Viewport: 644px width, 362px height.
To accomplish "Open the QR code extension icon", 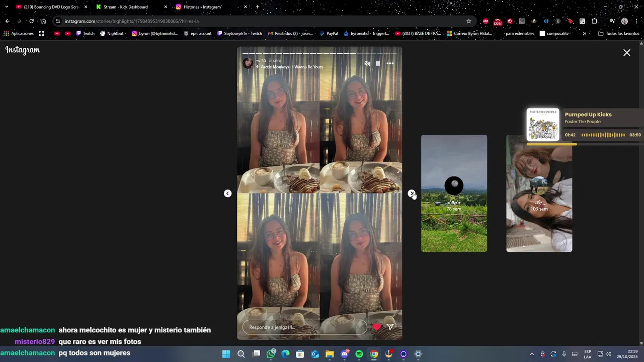I will pyautogui.click(x=582, y=21).
